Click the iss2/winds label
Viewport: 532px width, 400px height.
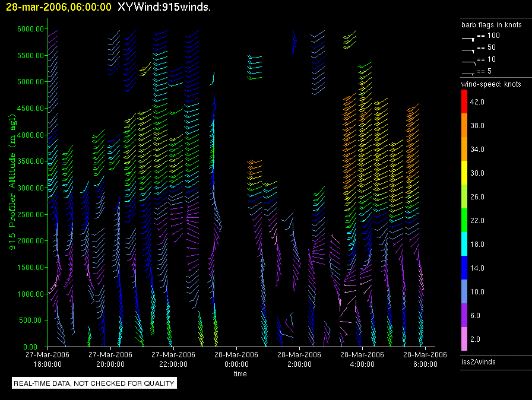tap(478, 361)
